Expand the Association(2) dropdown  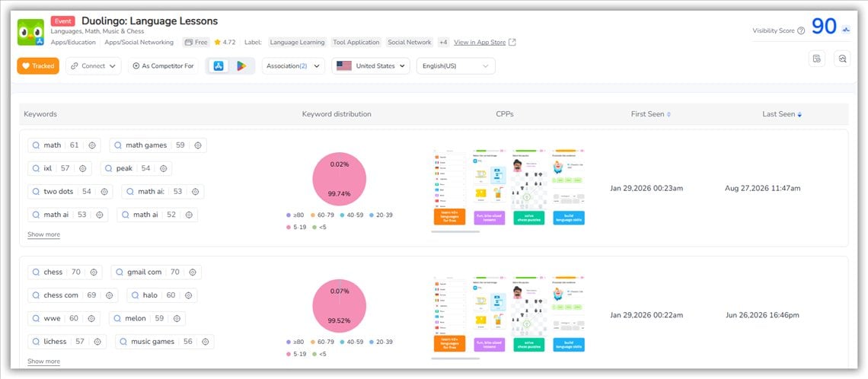point(293,66)
